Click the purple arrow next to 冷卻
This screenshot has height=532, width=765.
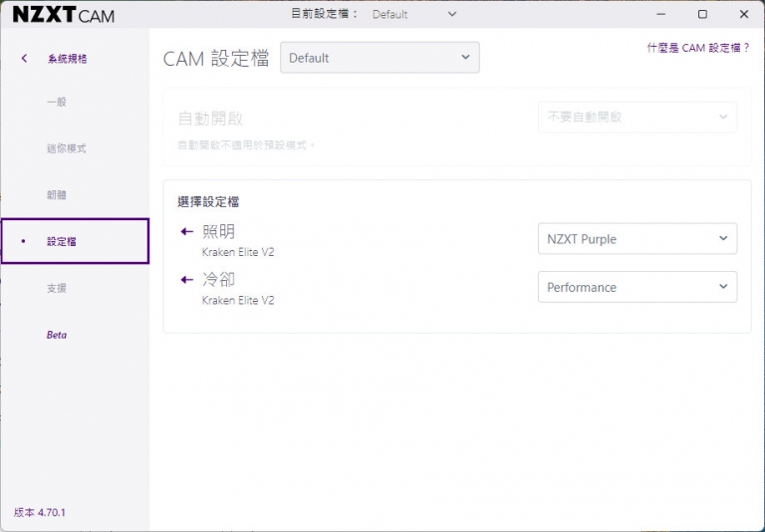pyautogui.click(x=187, y=280)
